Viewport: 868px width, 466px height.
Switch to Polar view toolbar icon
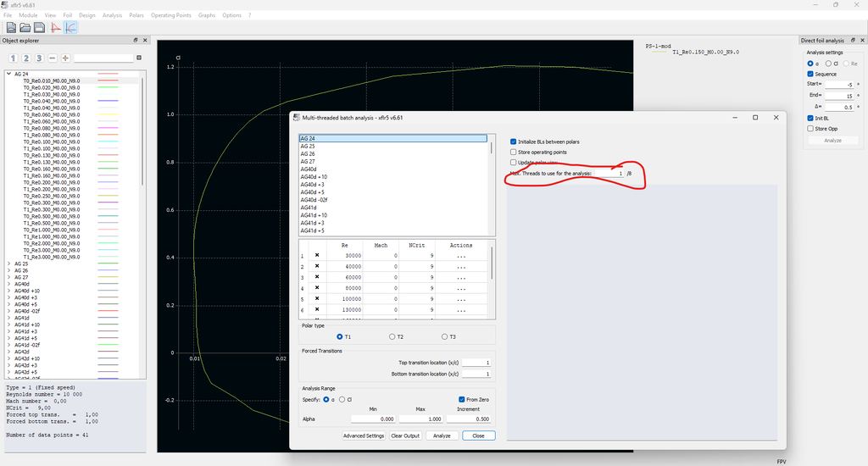[x=70, y=27]
